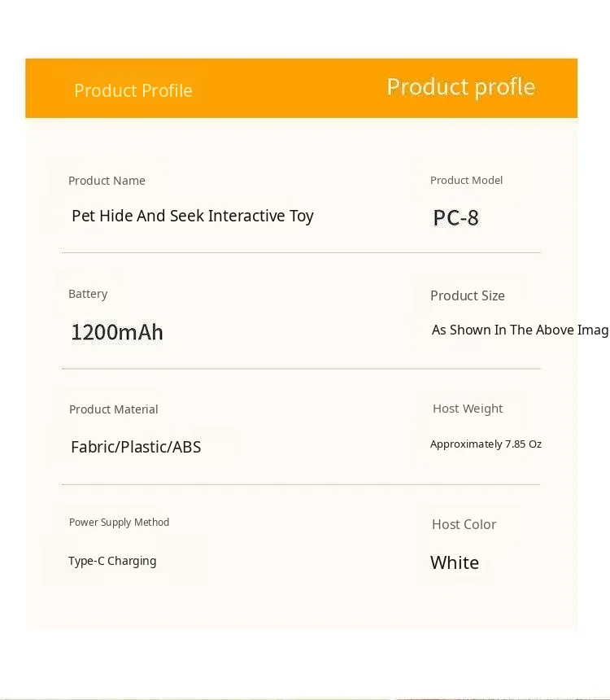Click "Pet Hide And Seek Interactive Toy" text
610x700 pixels.
(x=193, y=216)
